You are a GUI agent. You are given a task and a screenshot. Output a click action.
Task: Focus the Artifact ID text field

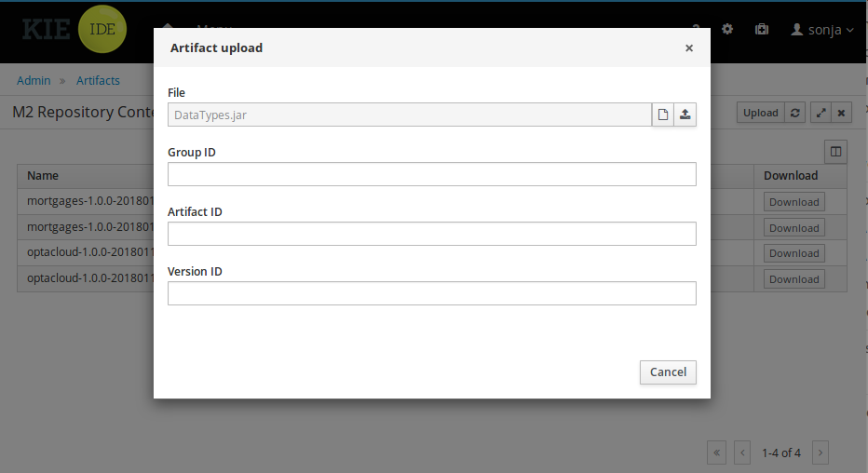click(x=431, y=234)
